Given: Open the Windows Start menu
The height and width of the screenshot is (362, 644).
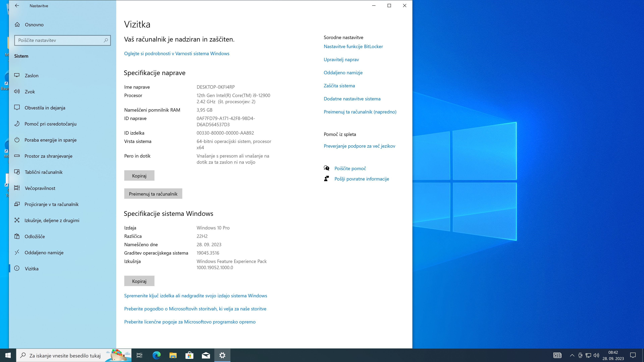Looking at the screenshot, I should [x=8, y=355].
